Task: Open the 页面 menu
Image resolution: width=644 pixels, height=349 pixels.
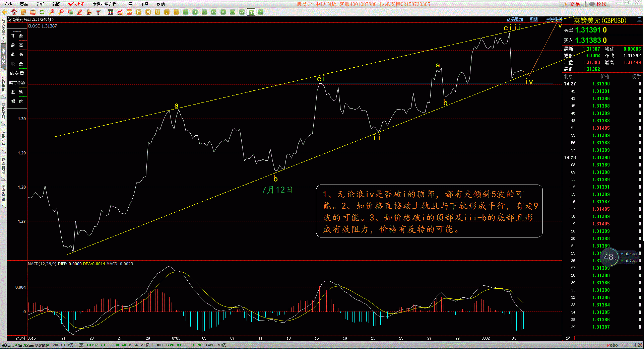Action: [24, 4]
